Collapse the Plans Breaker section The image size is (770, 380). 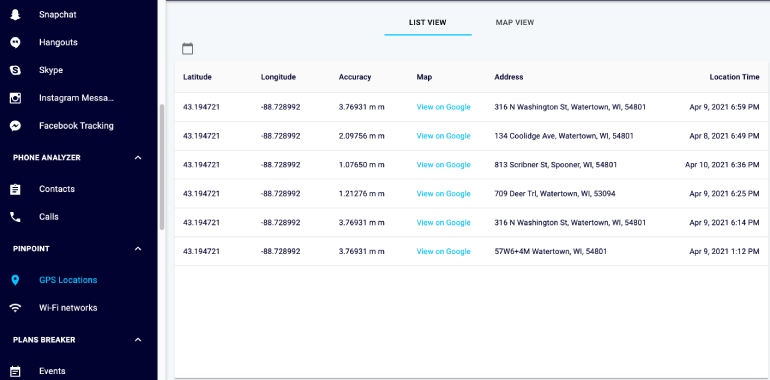pos(138,340)
